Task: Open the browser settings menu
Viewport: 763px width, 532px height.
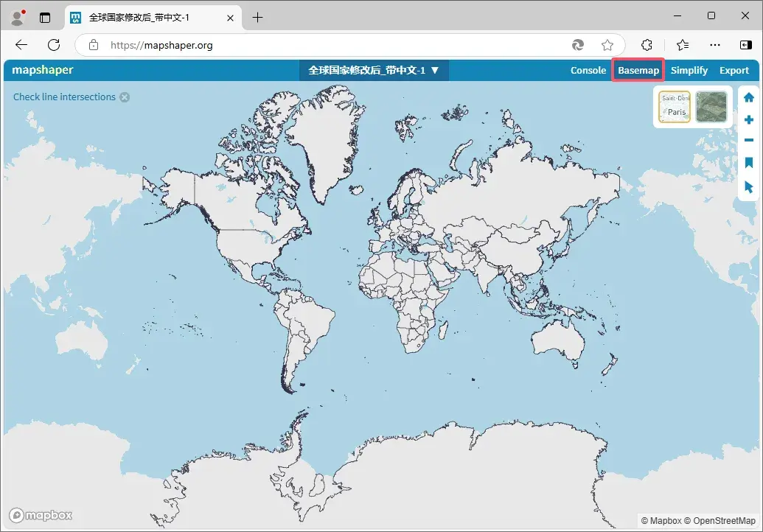Action: pos(714,44)
